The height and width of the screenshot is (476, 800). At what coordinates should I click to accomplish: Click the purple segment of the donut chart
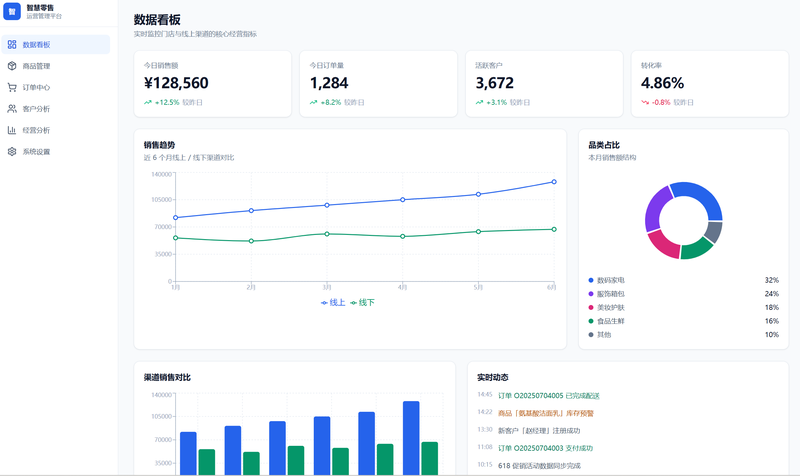click(x=655, y=207)
